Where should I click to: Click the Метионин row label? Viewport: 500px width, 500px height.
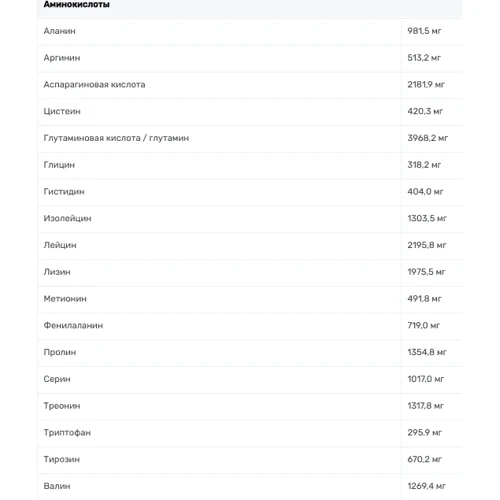pos(65,299)
